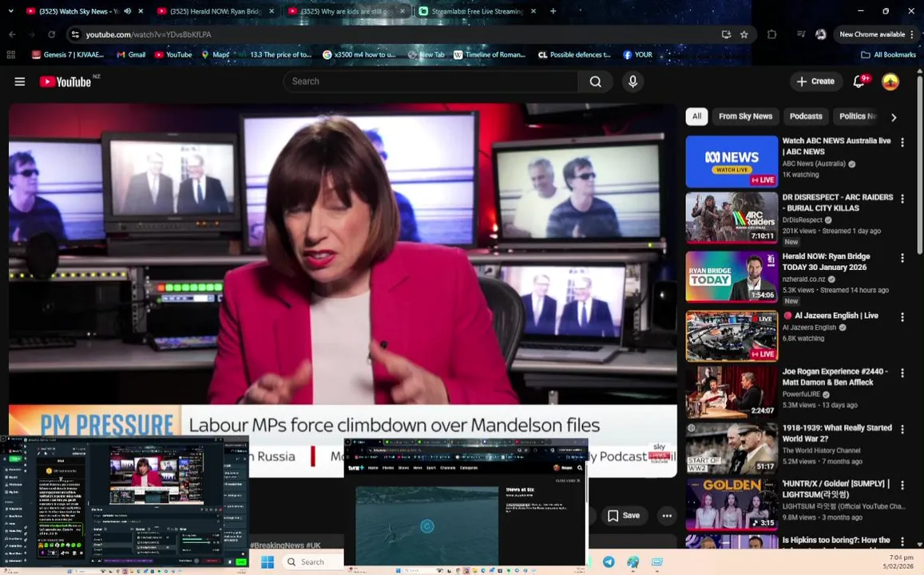
Task: Open options menu for Herald NOW suggested video
Action: 902,257
